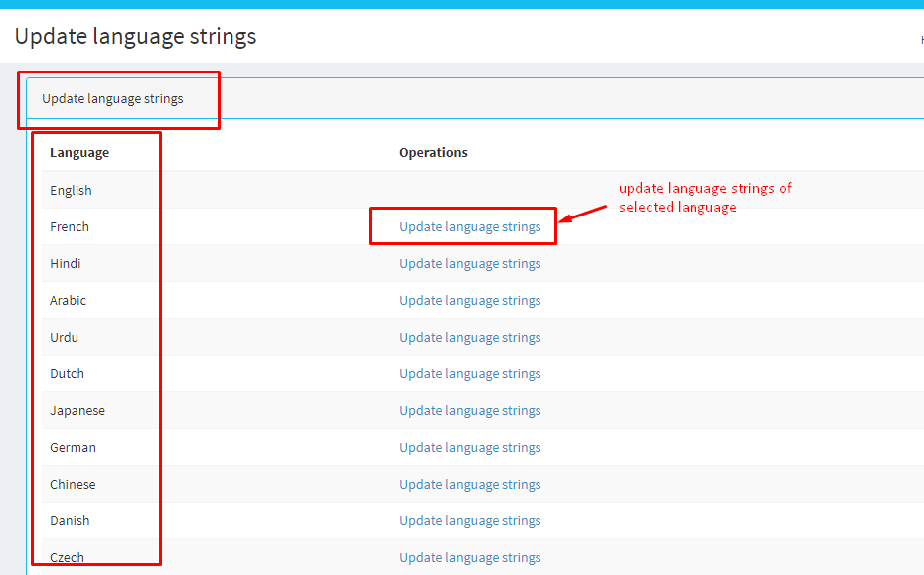The image size is (924, 575).
Task: Select the French language name cell
Action: 70,227
